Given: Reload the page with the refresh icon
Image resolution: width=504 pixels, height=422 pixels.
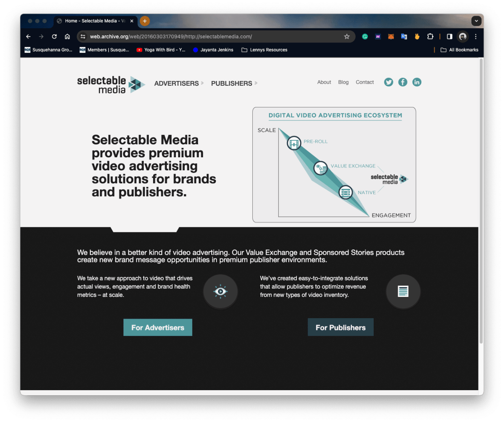Looking at the screenshot, I should click(x=54, y=37).
